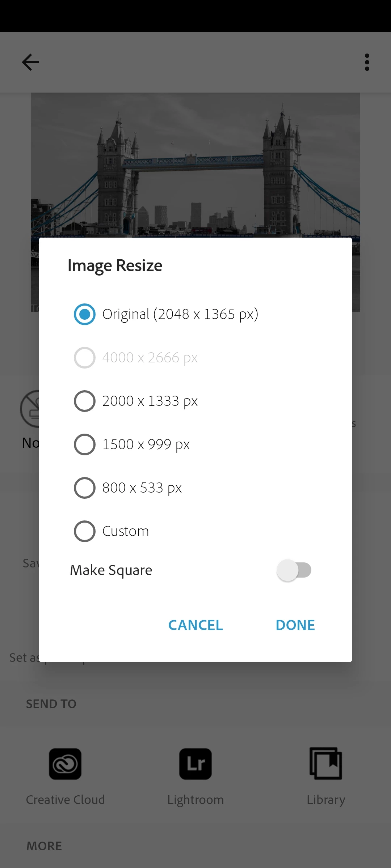Tap the Lightroom Lr icon

click(195, 764)
